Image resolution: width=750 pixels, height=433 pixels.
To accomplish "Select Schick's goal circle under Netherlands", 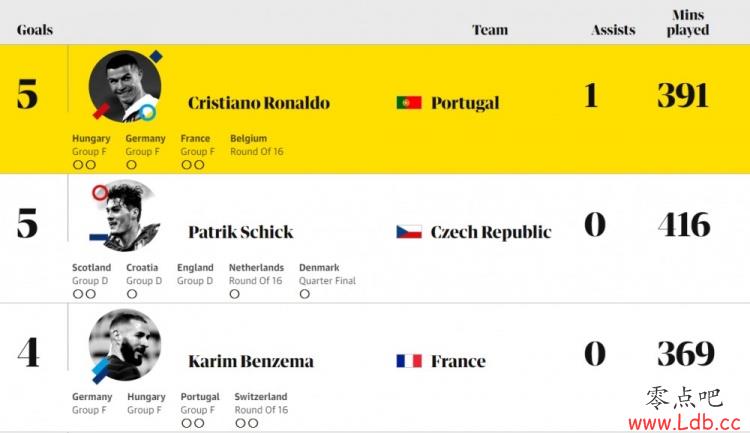I will pos(234,294).
